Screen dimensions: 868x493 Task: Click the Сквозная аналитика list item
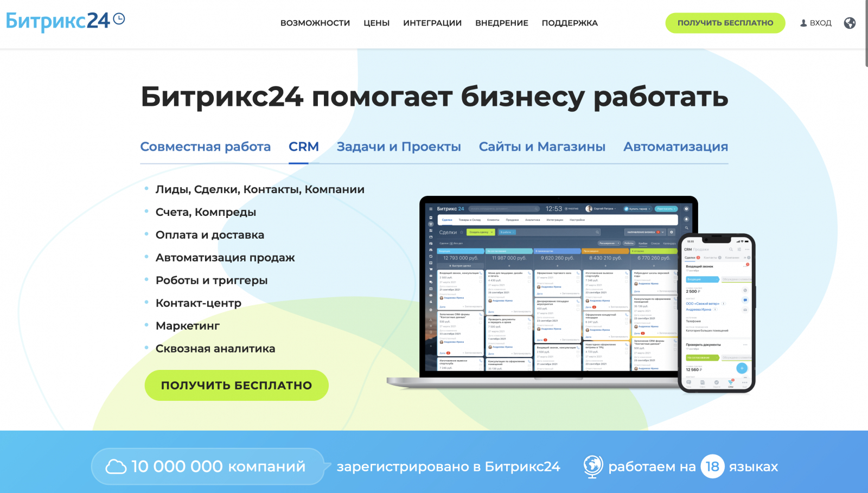tap(215, 349)
